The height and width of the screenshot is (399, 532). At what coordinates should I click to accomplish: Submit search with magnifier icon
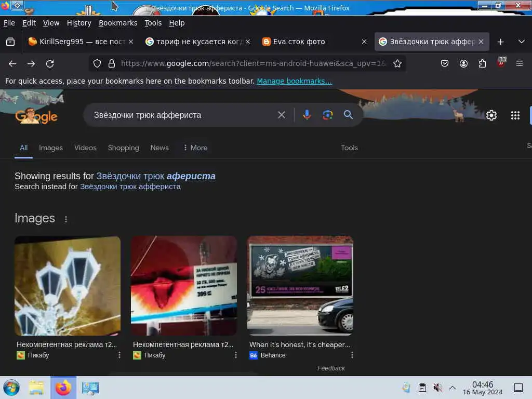[x=348, y=115]
